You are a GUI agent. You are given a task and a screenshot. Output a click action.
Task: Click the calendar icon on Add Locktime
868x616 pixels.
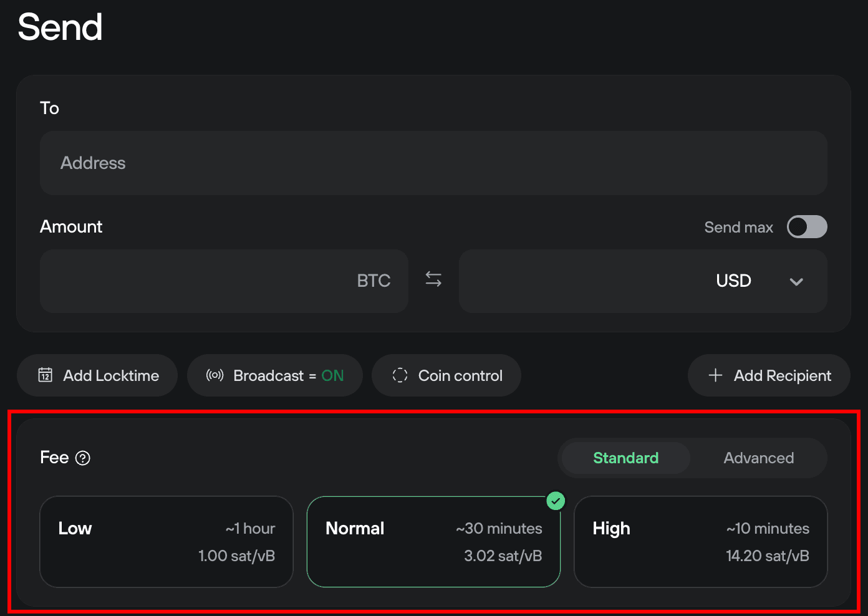click(x=46, y=375)
